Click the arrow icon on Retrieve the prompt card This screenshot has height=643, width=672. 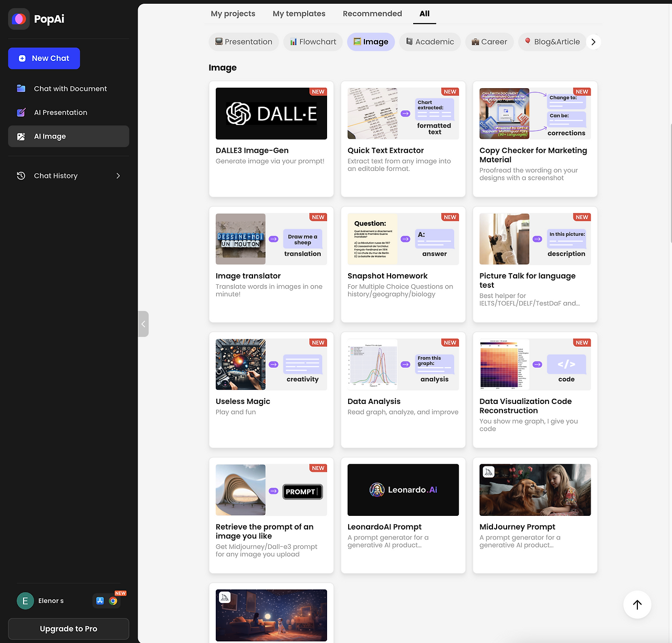274,491
